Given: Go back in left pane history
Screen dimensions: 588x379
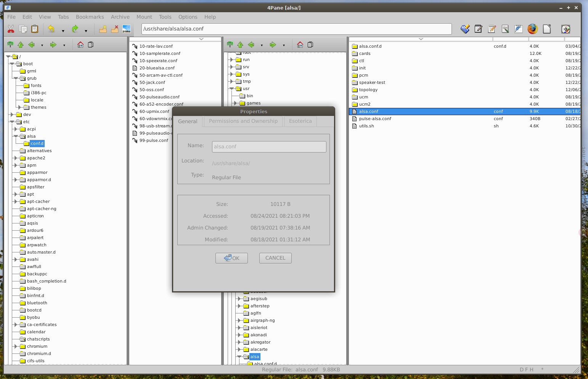Looking at the screenshot, I should 32,45.
